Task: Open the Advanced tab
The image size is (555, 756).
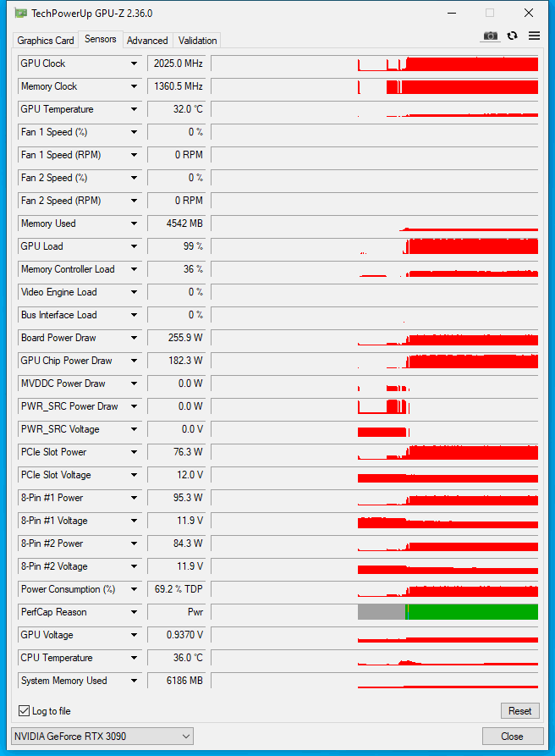Action: [x=147, y=41]
